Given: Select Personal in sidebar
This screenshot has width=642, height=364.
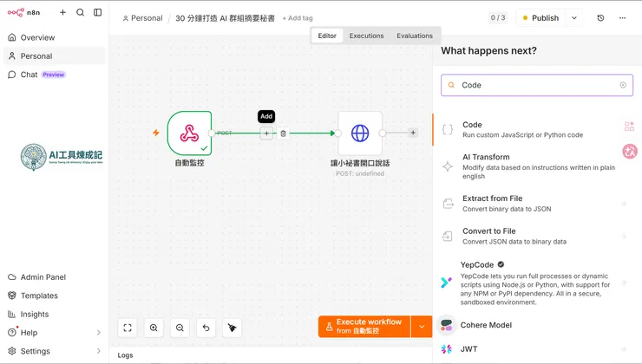Looking at the screenshot, I should click(55, 56).
